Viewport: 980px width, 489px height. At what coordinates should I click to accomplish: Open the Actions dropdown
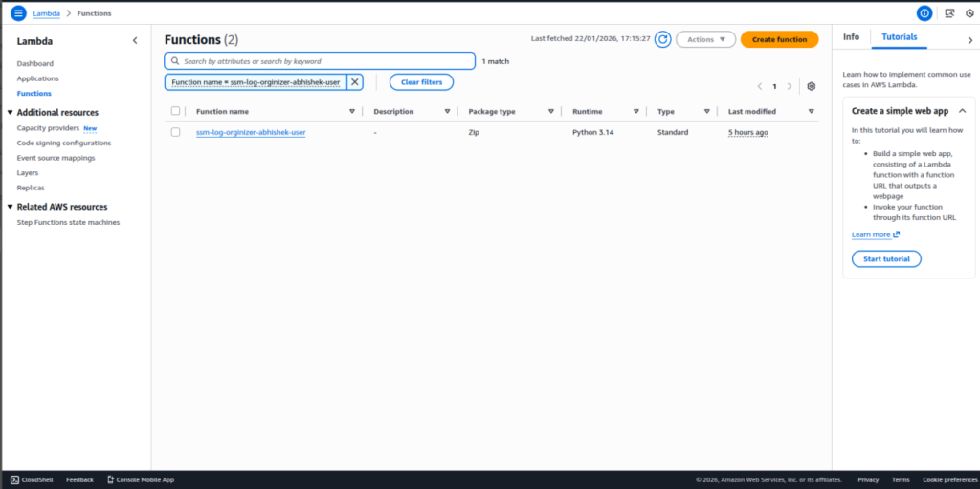[x=705, y=39]
